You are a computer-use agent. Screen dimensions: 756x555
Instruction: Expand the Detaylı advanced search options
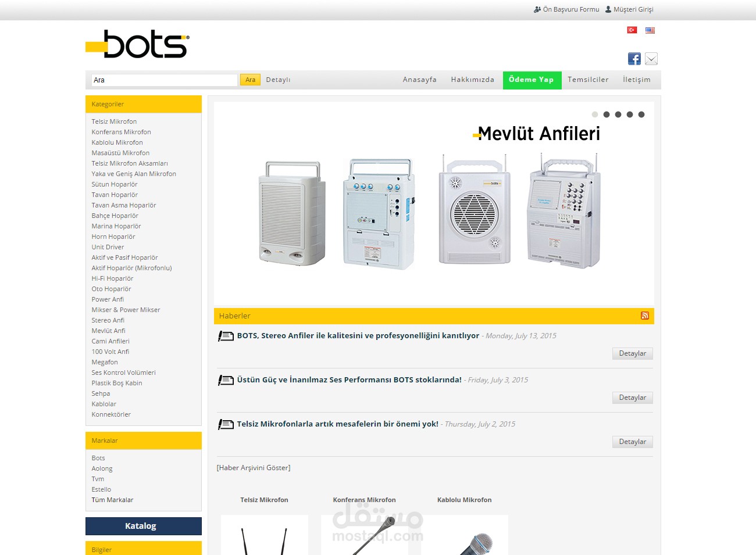point(278,80)
